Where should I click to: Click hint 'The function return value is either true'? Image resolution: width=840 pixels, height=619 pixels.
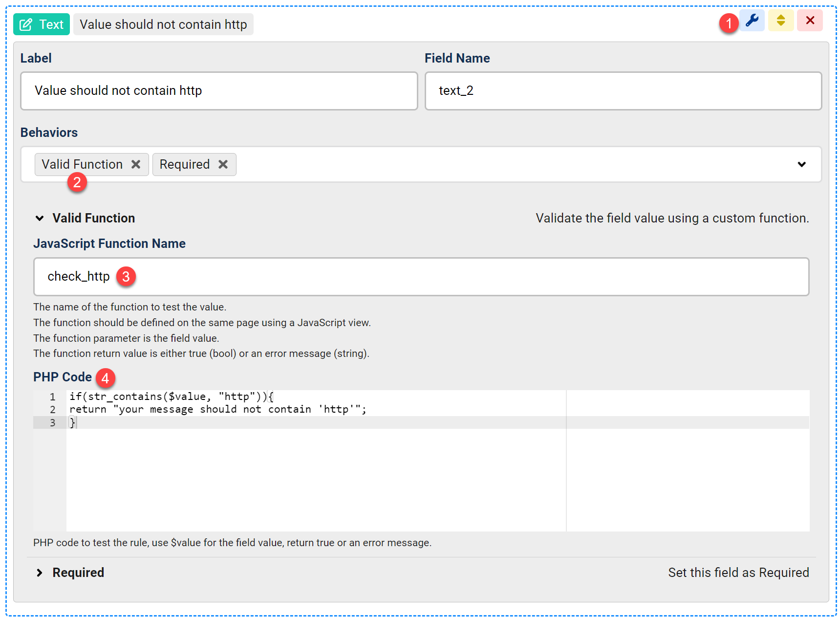point(201,354)
